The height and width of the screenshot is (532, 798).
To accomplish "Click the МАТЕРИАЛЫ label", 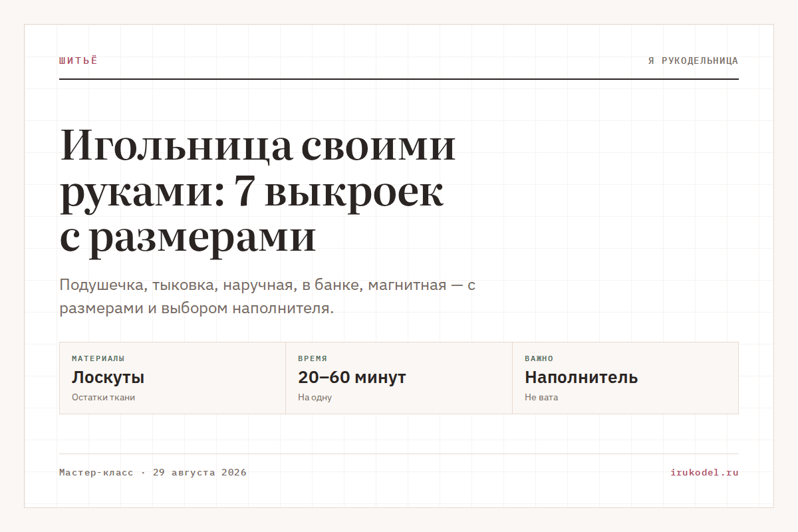I will click(98, 358).
